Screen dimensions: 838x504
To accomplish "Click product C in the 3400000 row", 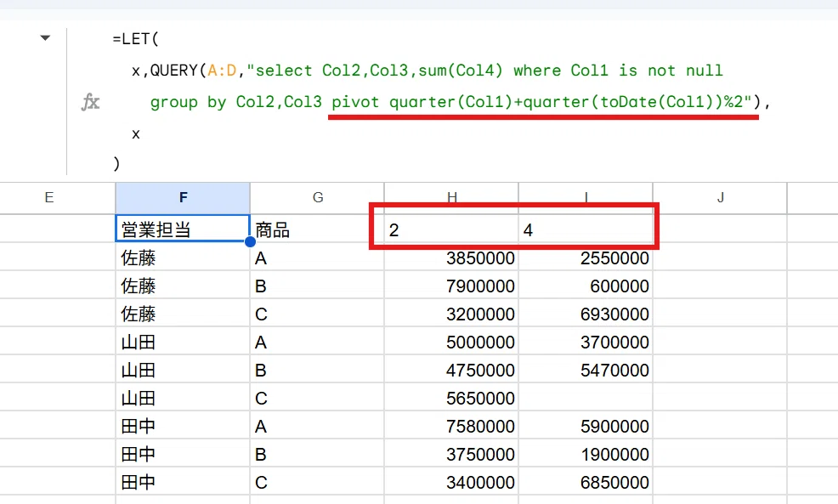I will [318, 482].
